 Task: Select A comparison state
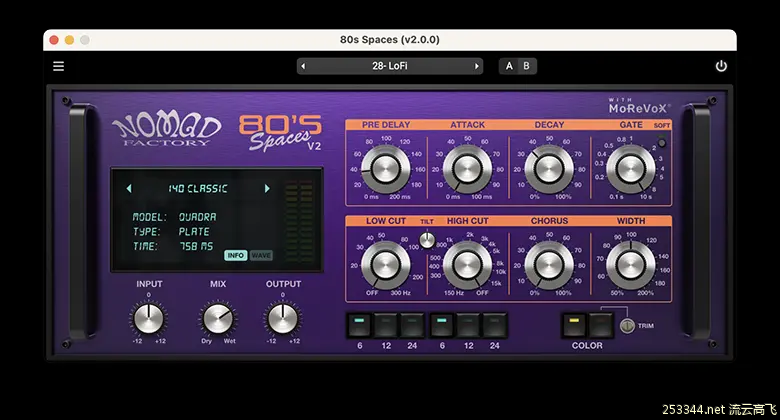point(509,66)
